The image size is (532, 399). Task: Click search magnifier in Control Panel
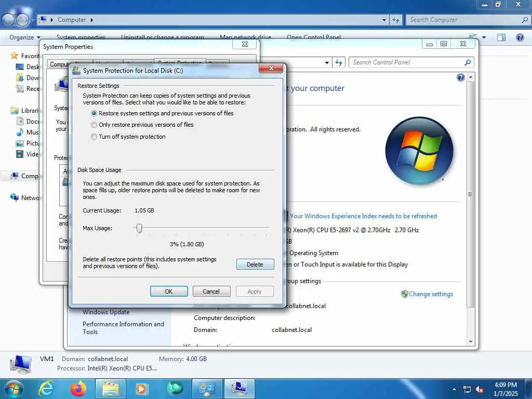468,62
